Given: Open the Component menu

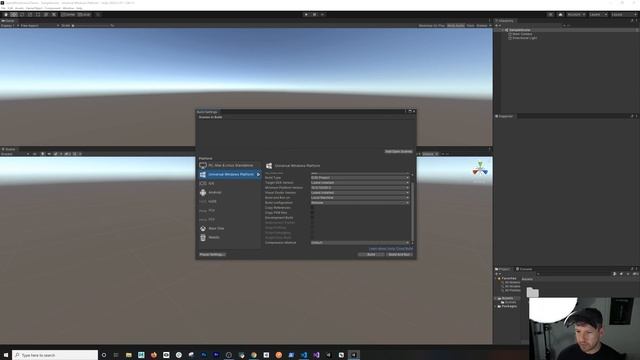Looking at the screenshot, I should [x=52, y=8].
